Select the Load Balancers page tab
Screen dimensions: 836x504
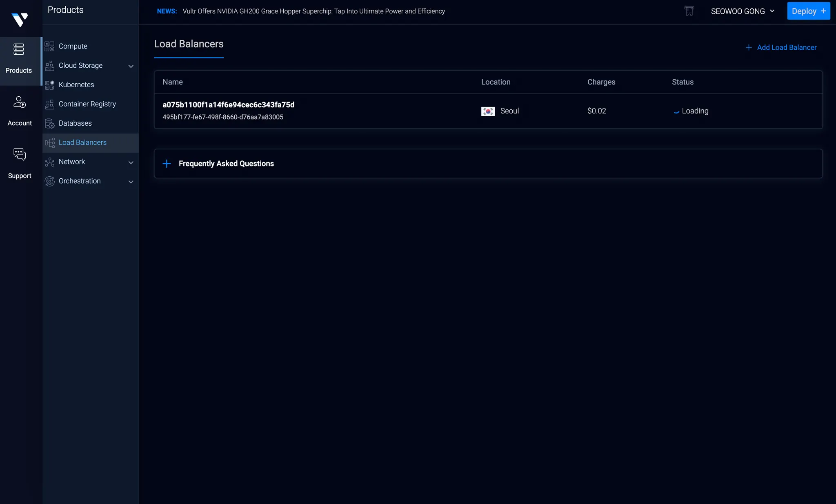[x=189, y=44]
